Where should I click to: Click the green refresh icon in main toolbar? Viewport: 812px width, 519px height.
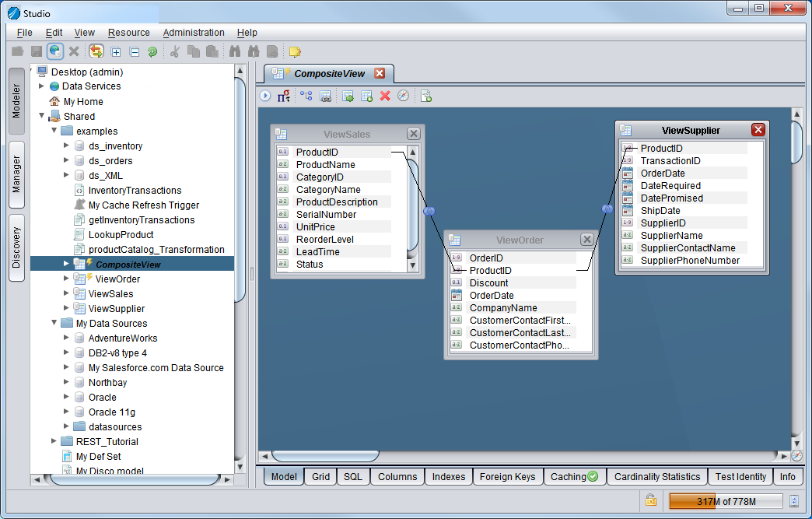point(152,52)
